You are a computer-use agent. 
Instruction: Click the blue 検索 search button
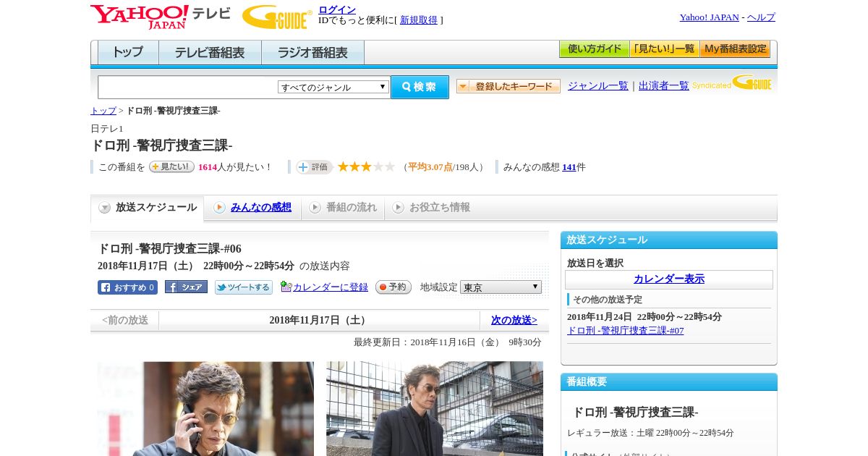(x=420, y=87)
